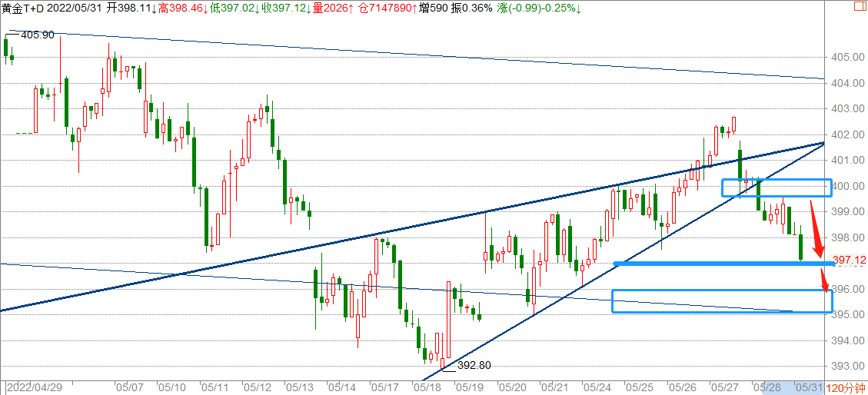Click the 05/12 date on time axis
868x395 pixels.
coord(256,388)
